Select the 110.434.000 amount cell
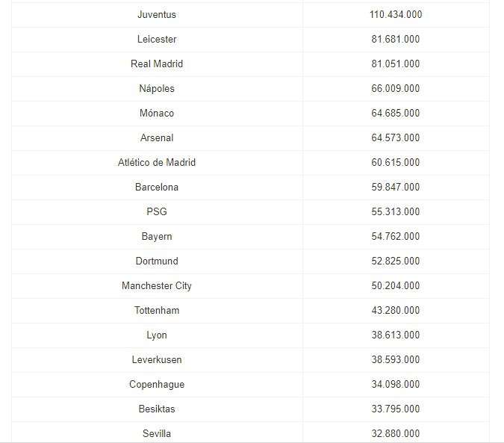 coord(396,14)
